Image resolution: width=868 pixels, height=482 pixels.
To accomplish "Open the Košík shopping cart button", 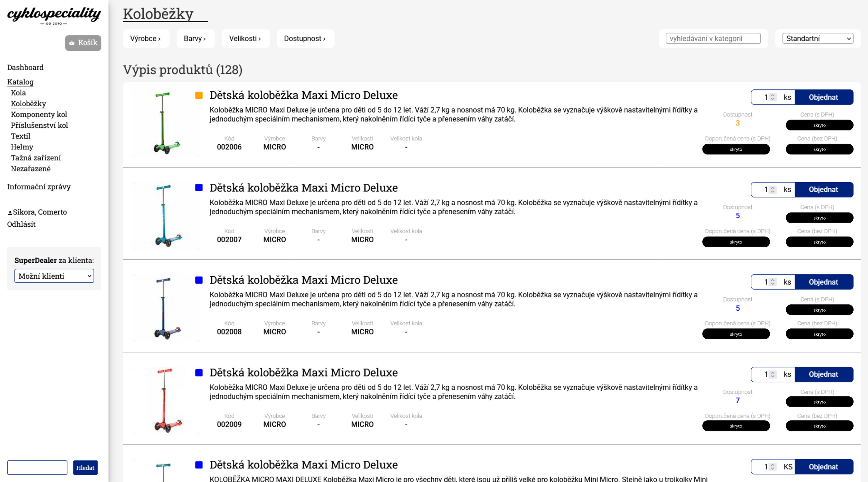I will click(83, 43).
